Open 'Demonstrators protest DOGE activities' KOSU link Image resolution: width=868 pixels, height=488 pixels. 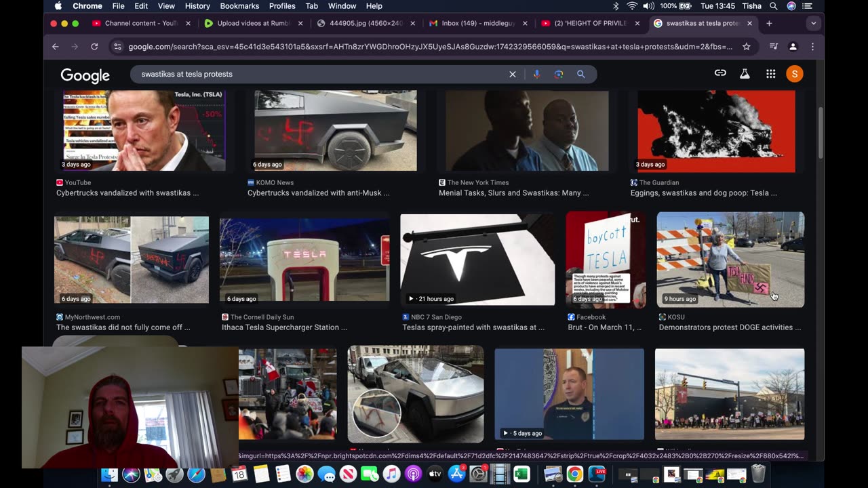[x=730, y=327]
